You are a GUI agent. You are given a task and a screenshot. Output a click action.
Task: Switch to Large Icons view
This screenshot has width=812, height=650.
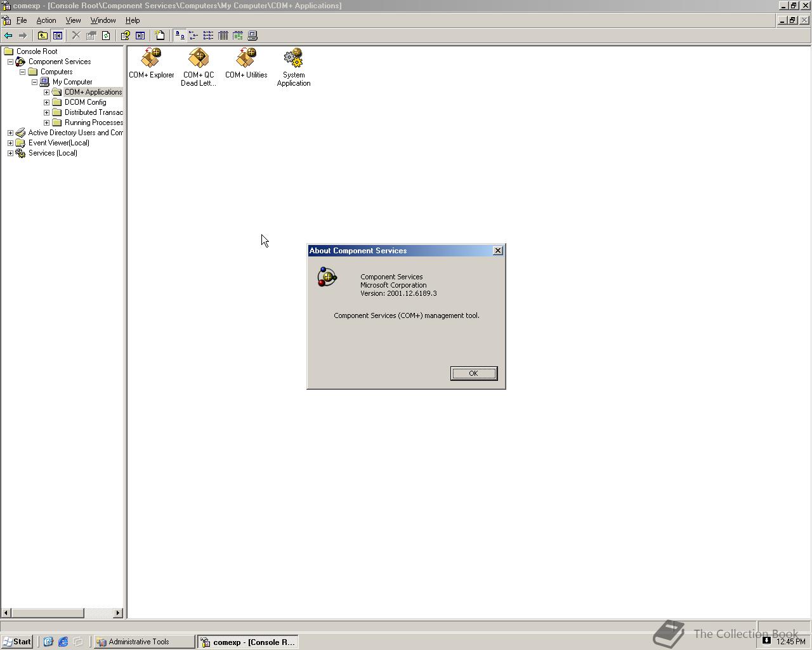pos(180,36)
